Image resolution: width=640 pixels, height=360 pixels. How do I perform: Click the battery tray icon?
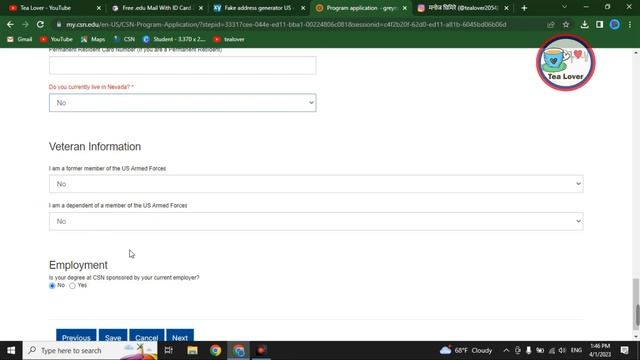(x=540, y=350)
